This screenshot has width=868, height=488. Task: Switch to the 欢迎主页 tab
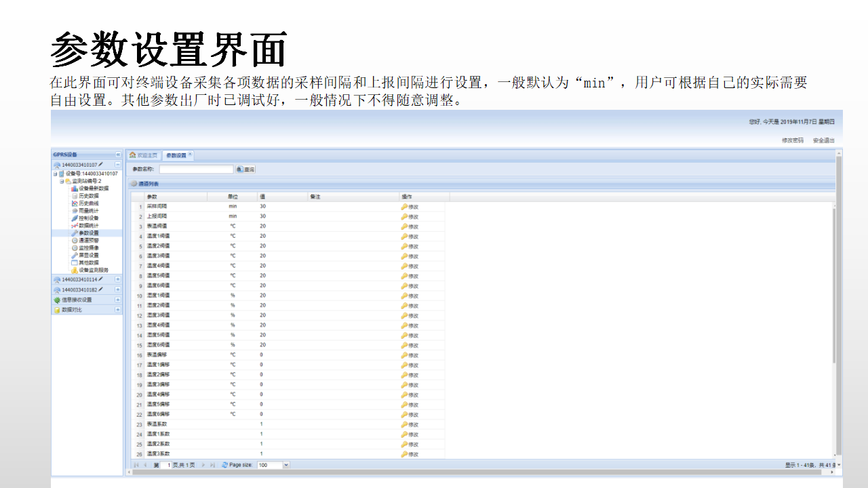tap(144, 155)
